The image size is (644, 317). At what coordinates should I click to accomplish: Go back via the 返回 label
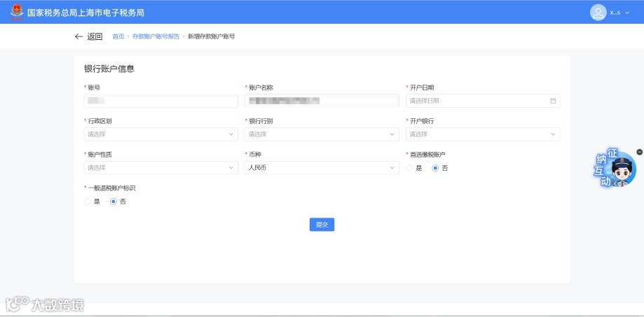[x=95, y=36]
